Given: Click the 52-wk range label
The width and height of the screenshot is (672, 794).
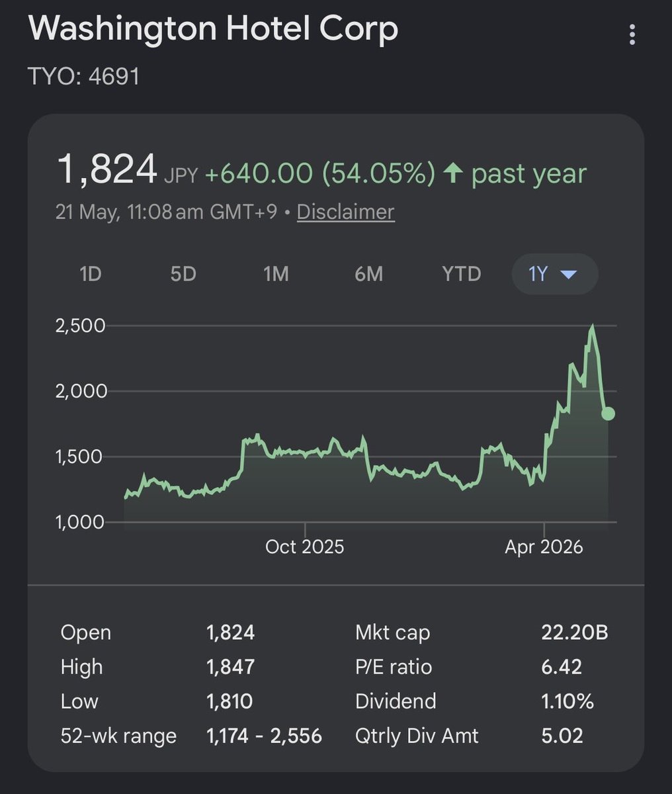Looking at the screenshot, I should (118, 736).
